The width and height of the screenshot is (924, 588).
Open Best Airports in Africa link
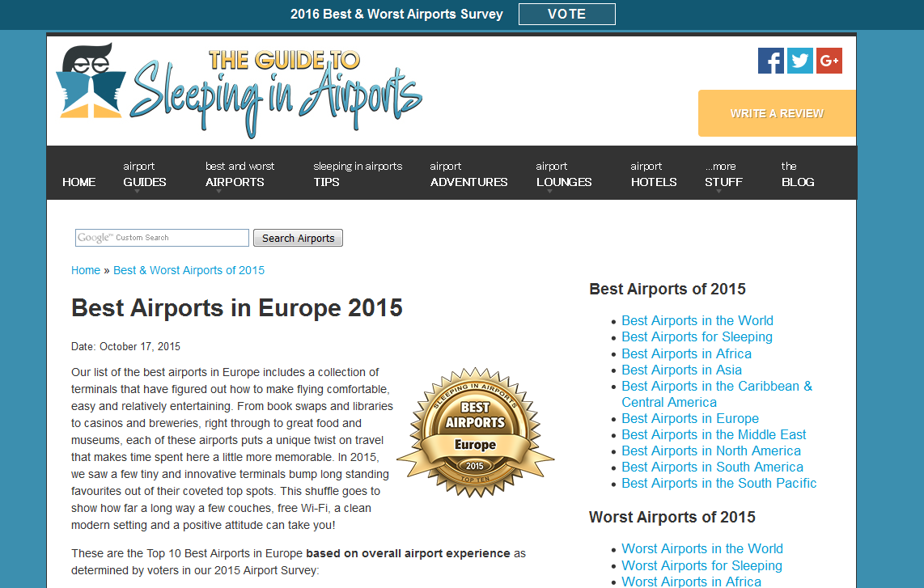pos(686,353)
